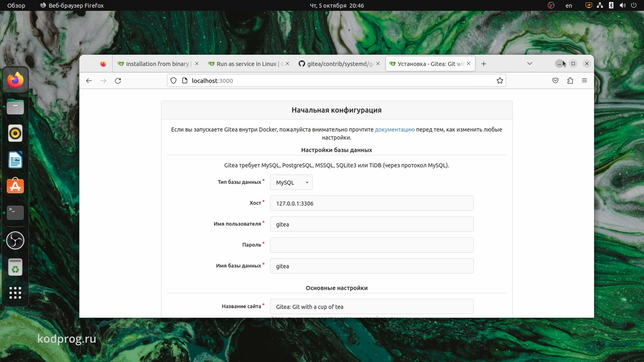Viewport: 644px width, 362px height.
Task: Click the red tray indicator icon
Action: pos(551,5)
